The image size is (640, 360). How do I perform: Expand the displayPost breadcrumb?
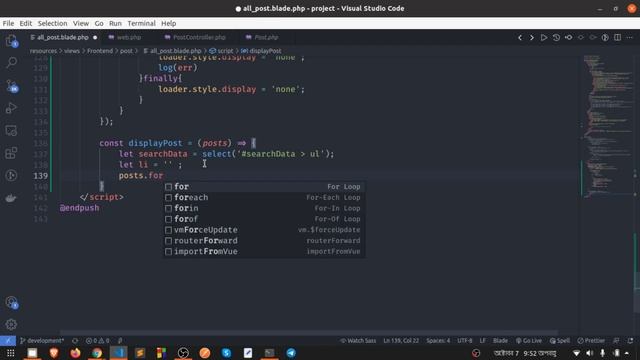pyautogui.click(x=261, y=51)
